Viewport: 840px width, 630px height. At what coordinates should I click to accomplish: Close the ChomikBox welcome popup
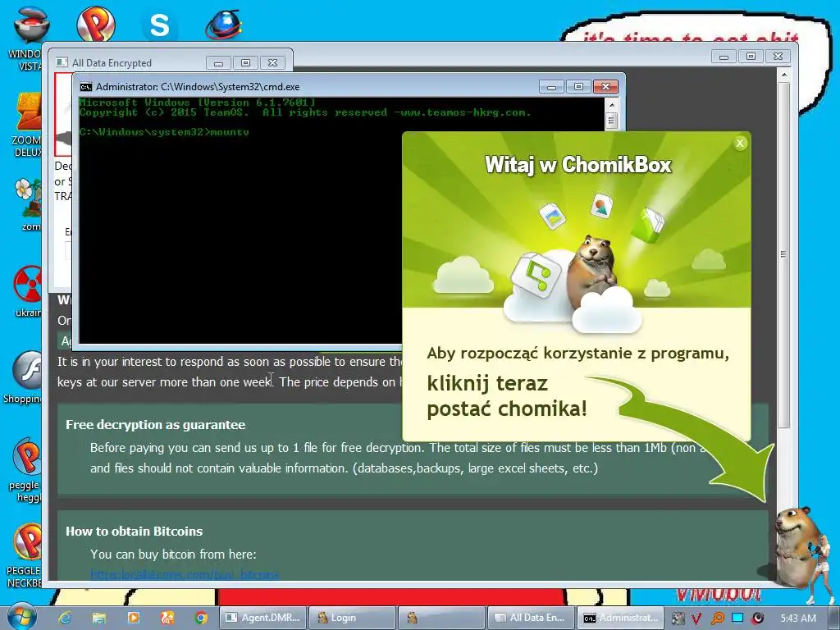[x=740, y=143]
